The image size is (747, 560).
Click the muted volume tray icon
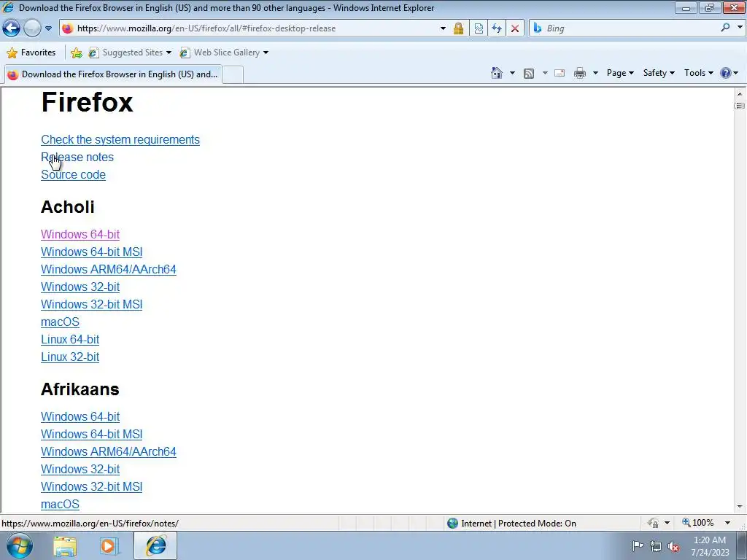673,546
